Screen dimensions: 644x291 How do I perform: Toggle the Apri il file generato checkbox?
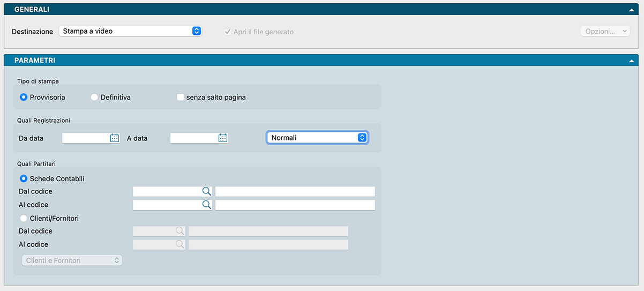[x=228, y=32]
